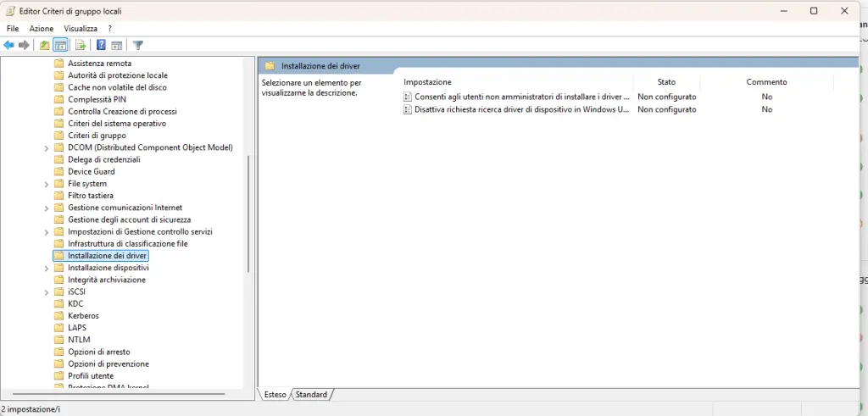Open the Azione menu
Screen dimensions: 868x416
click(x=42, y=28)
